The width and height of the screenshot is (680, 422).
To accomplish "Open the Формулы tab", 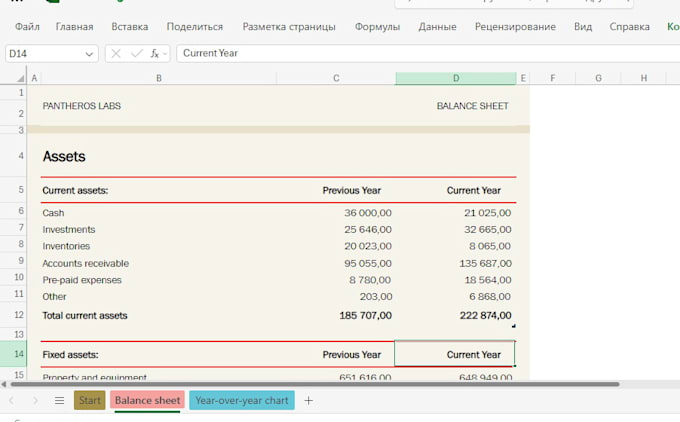I will point(377,27).
